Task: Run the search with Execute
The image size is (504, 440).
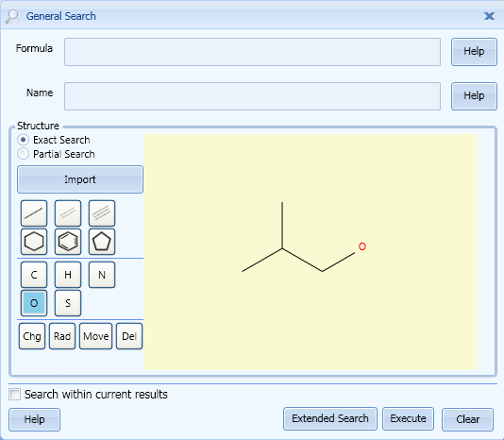Action: [409, 419]
